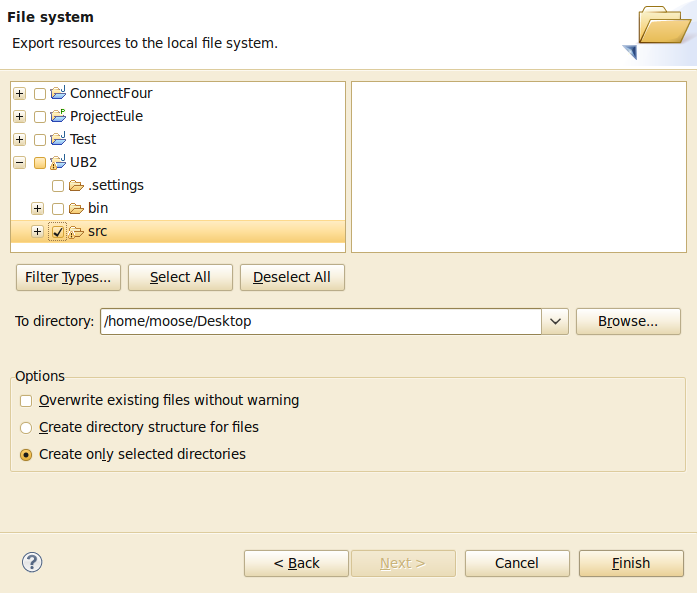Click the To directory path field
The image size is (697, 593).
click(320, 322)
